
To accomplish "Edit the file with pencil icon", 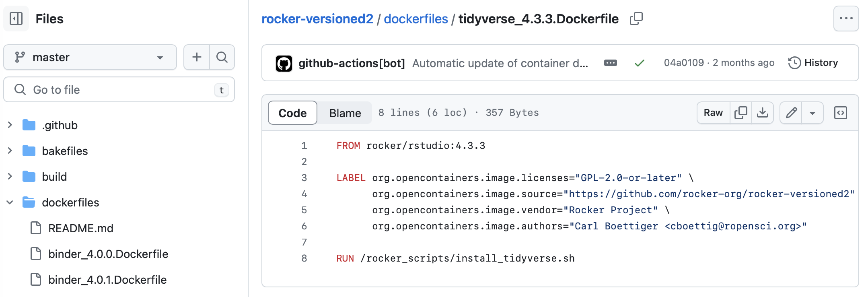I will [x=791, y=113].
